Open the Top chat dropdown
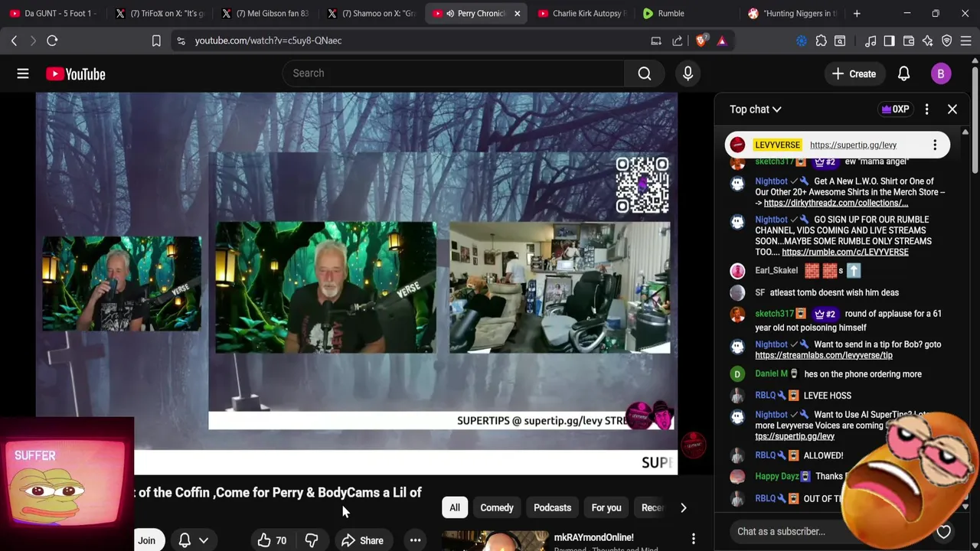 (x=755, y=109)
